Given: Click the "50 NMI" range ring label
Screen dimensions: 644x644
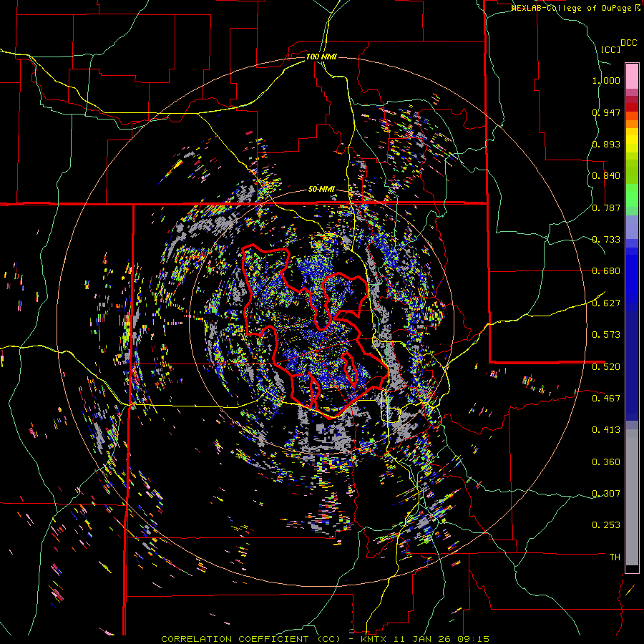Looking at the screenshot, I should [321, 189].
